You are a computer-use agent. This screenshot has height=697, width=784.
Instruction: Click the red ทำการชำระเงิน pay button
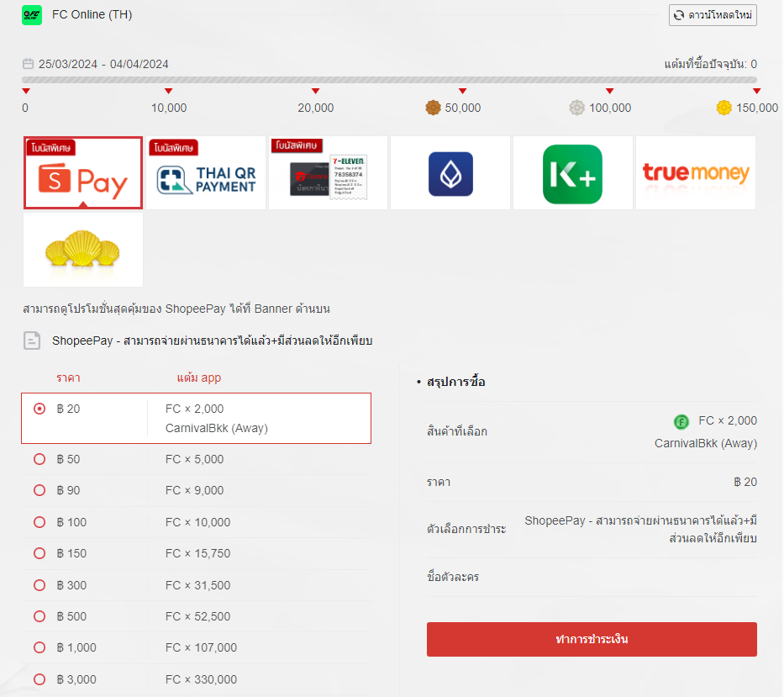coord(592,639)
